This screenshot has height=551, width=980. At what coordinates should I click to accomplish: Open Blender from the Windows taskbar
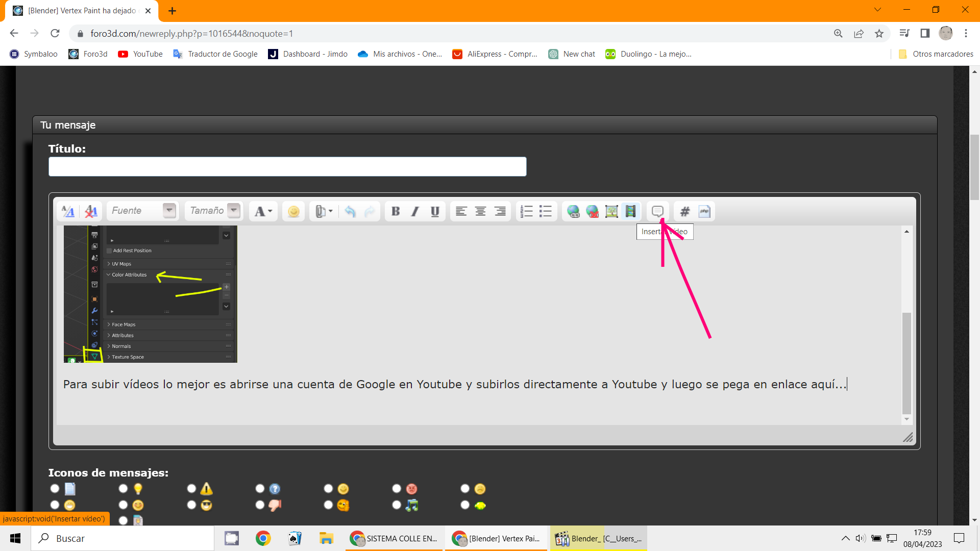(598, 538)
